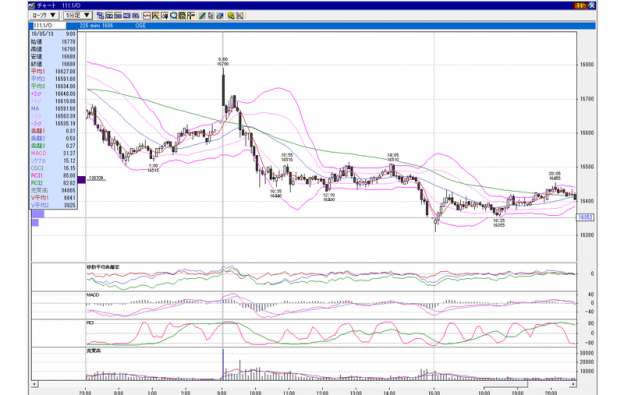Expand the 5-minute timeframe dropdown
624x395 pixels.
point(78,16)
